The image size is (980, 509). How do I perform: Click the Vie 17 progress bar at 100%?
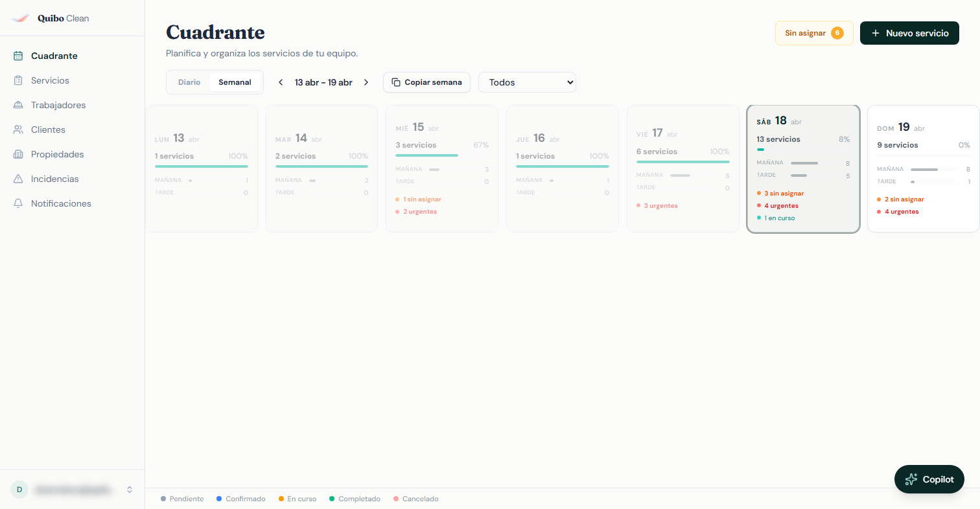pos(683,162)
